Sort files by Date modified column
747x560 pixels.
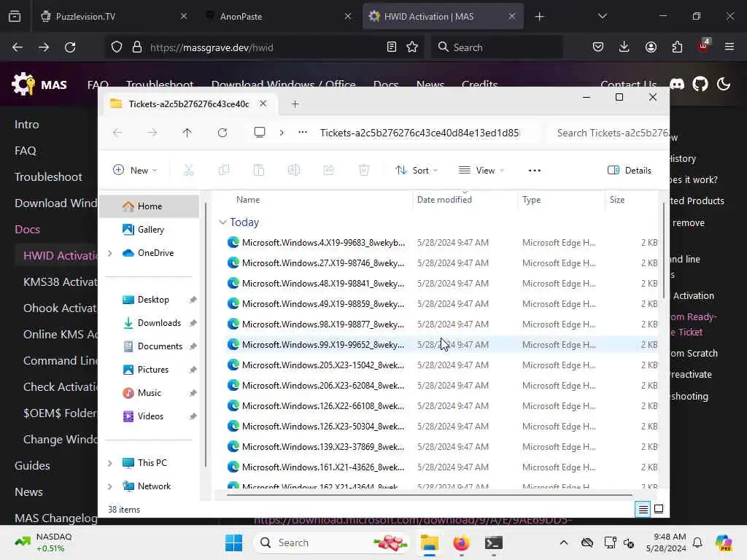(444, 200)
